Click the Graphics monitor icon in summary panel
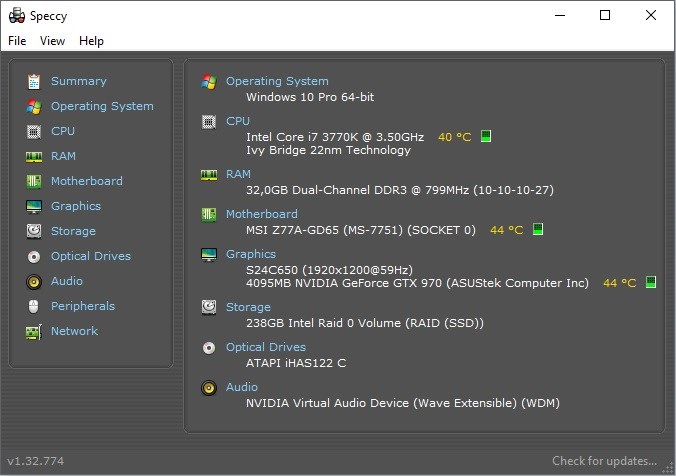Screen dimensions: 676x476 tap(209, 255)
